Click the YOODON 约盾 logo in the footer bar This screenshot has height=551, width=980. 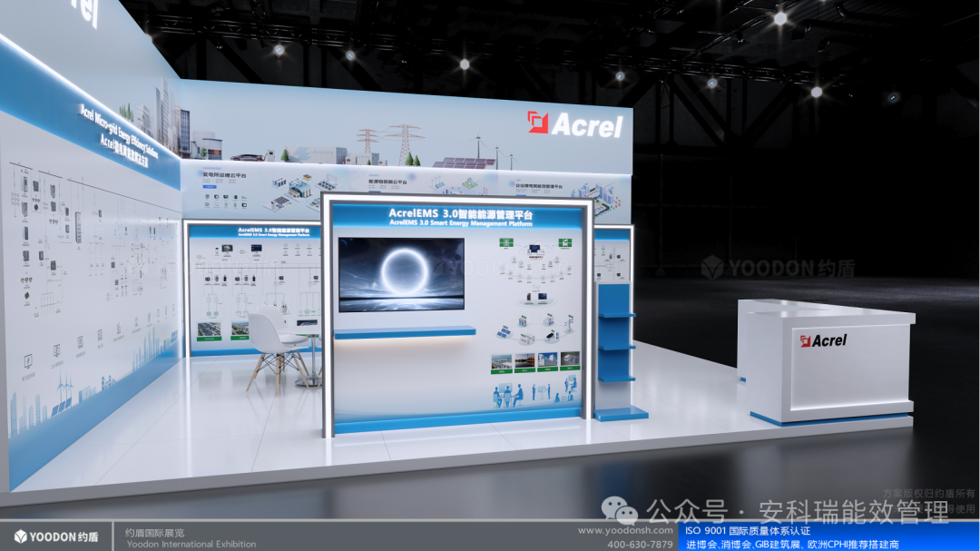tap(56, 536)
